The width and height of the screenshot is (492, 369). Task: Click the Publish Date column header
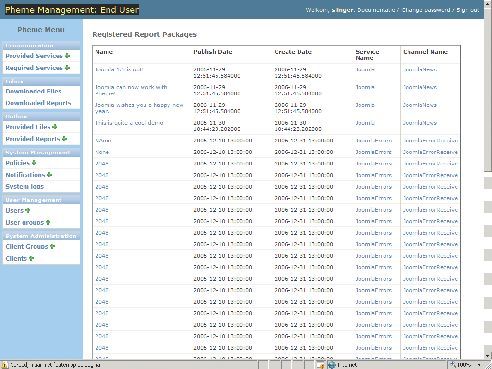click(213, 52)
